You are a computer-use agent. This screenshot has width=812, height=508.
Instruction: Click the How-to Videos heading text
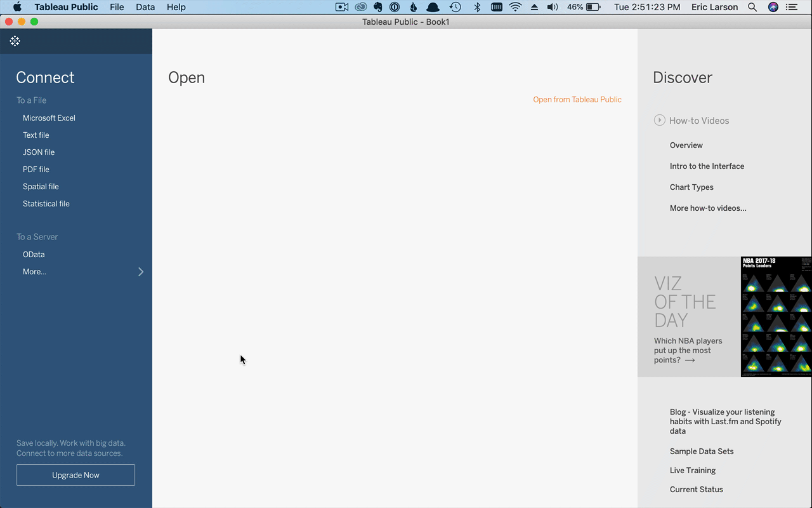699,121
